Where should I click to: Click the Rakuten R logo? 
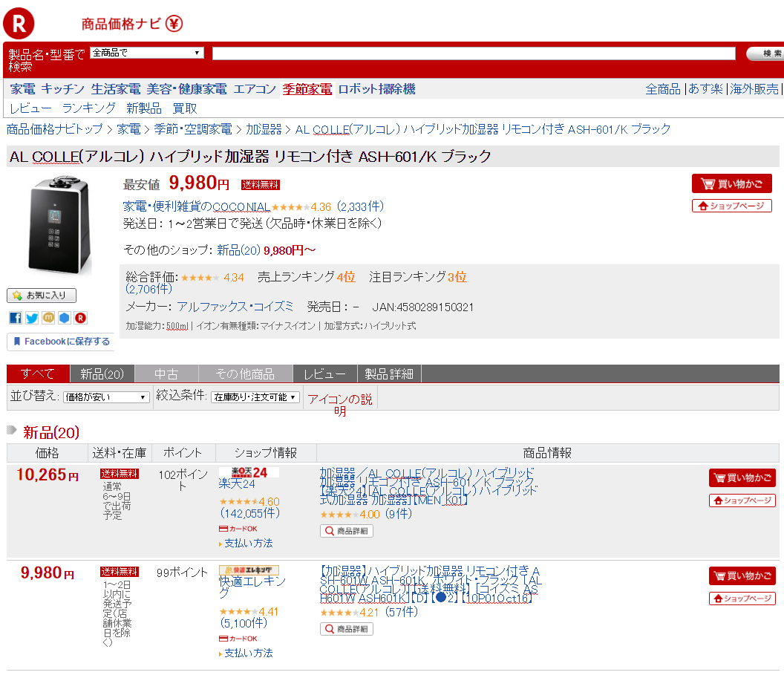(19, 23)
